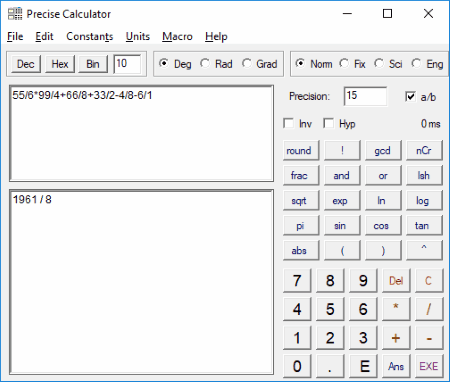Viewport: 450px width, 382px height.
Task: Switch to Hex number base
Action: point(60,64)
